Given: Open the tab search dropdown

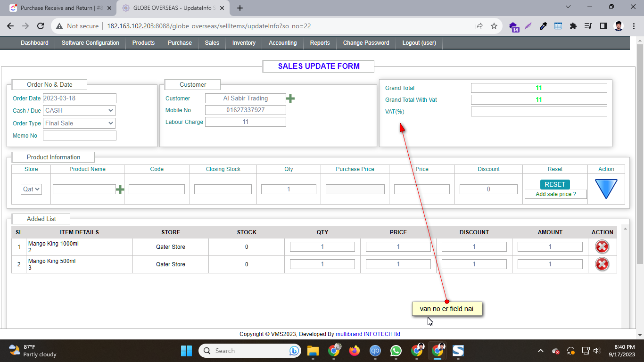Looking at the screenshot, I should 568,7.
